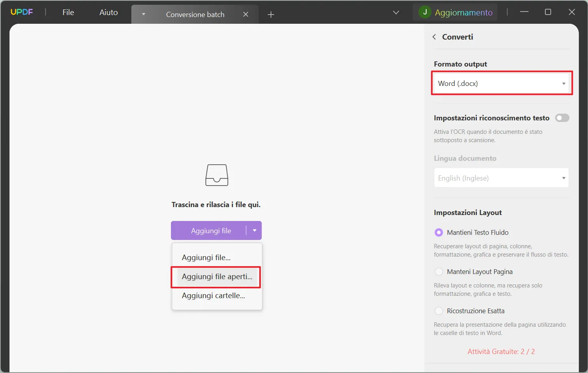Go back using arrow beside Converti
The width and height of the screenshot is (588, 373).
coord(434,37)
